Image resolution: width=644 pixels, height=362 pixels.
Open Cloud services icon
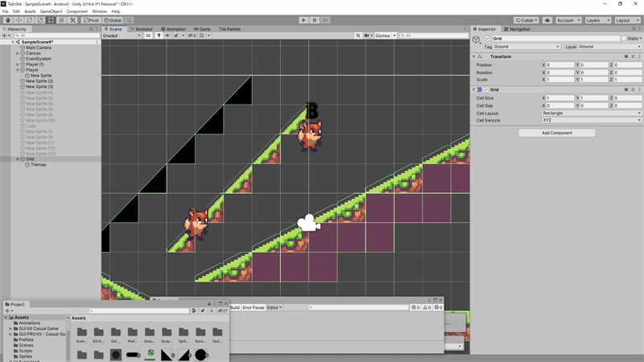547,20
